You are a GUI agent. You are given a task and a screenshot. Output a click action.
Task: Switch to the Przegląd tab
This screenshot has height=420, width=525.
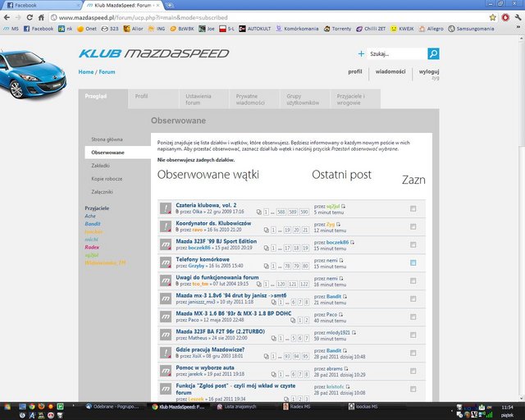pyautogui.click(x=103, y=98)
